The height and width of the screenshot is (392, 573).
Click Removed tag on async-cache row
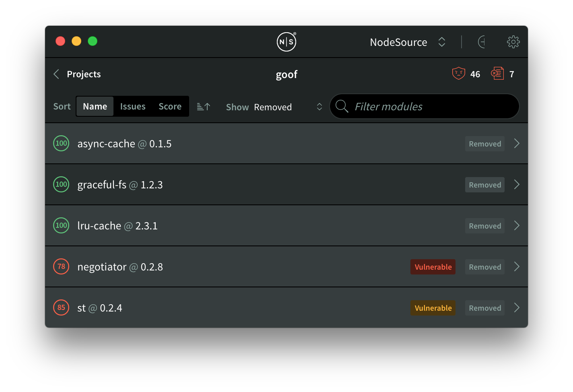485,144
